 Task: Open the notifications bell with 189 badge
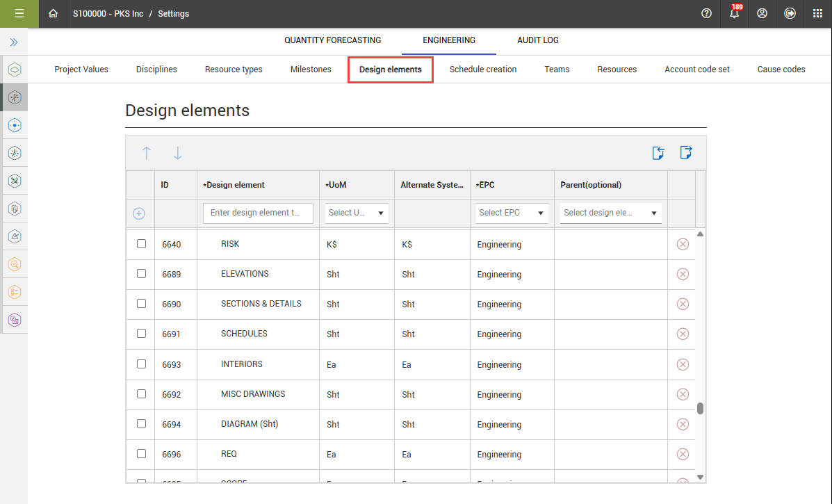click(x=734, y=14)
